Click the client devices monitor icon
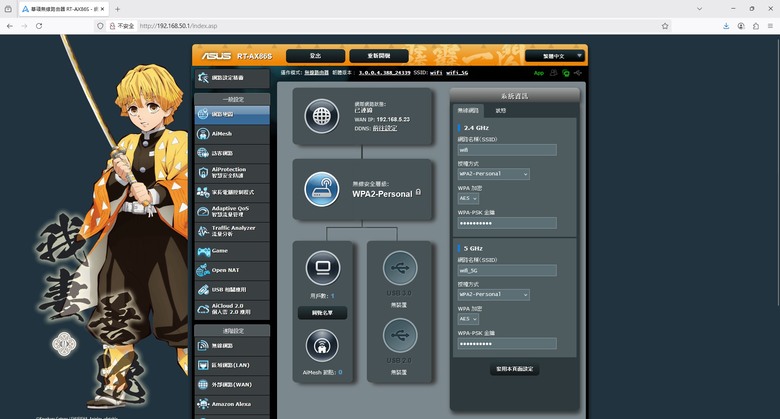The height and width of the screenshot is (419, 780). click(323, 268)
